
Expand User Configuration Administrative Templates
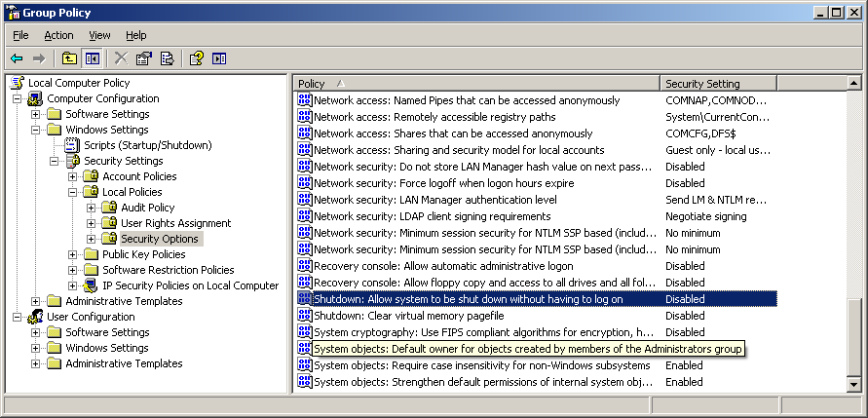pos(36,363)
